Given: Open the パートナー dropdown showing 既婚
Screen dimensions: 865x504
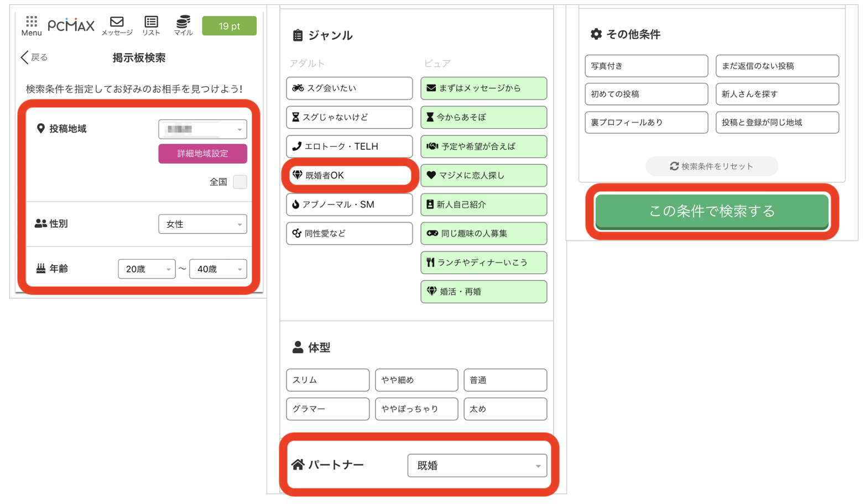Looking at the screenshot, I should (477, 466).
